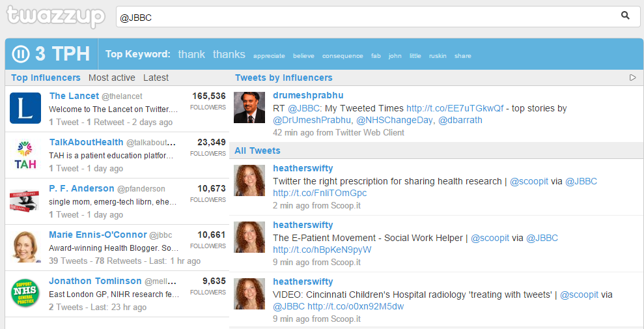Click heatherswifty photo on Twitter prescription tweet
The image size is (644, 329).
[249, 180]
